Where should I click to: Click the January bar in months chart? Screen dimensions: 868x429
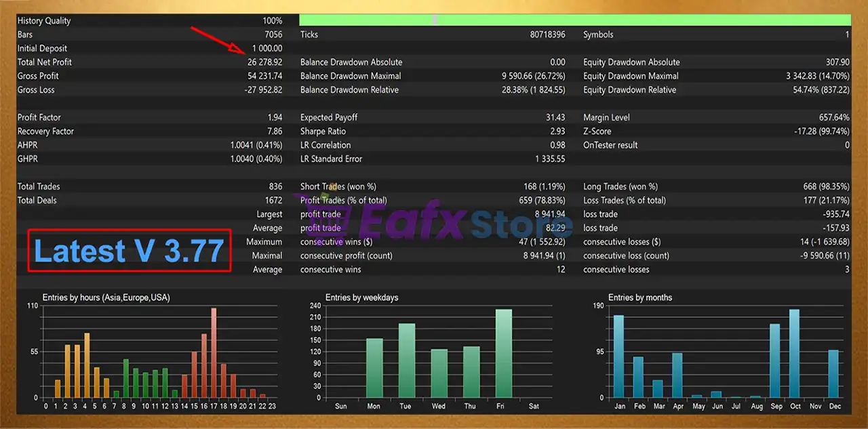[618, 356]
